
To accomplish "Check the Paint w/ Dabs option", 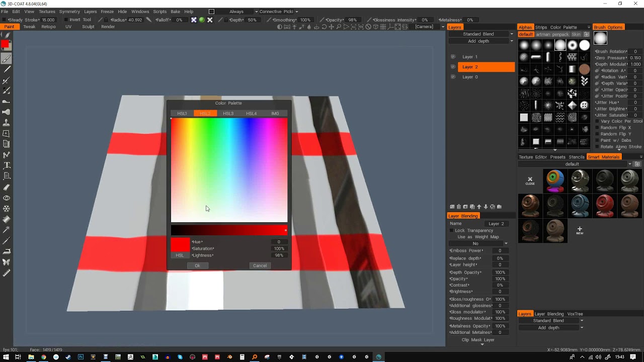I will (x=597, y=140).
